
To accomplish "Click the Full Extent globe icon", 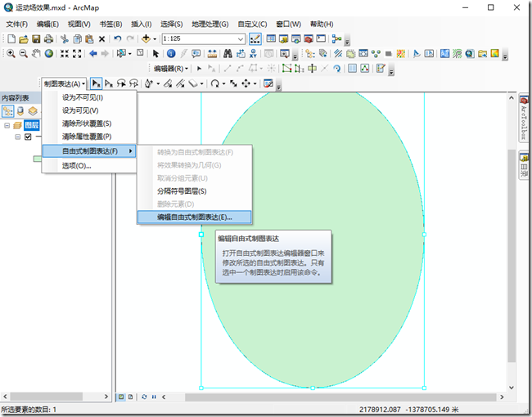I will (x=49, y=54).
